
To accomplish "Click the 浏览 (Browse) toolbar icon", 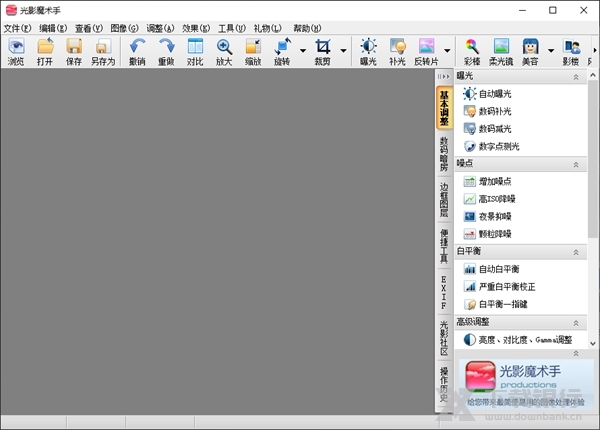I will [x=16, y=52].
